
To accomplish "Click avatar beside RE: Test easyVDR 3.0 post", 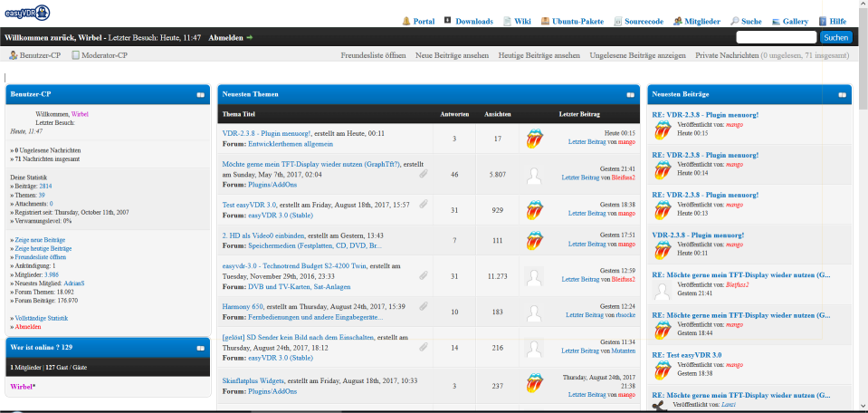I will click(662, 370).
